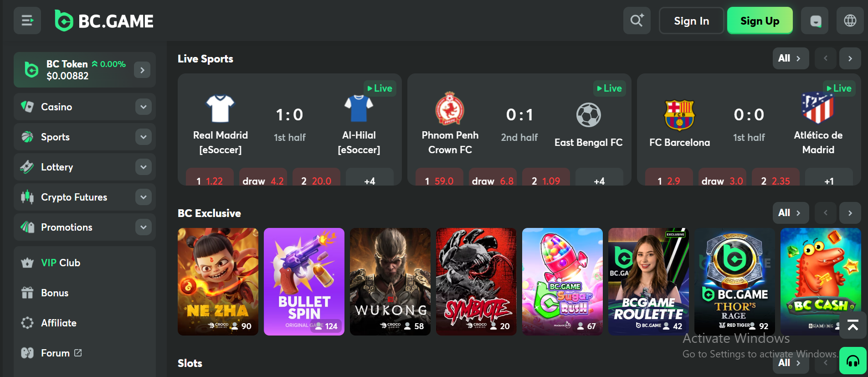The height and width of the screenshot is (377, 868).
Task: Expand the Sports menu chevron
Action: [144, 137]
